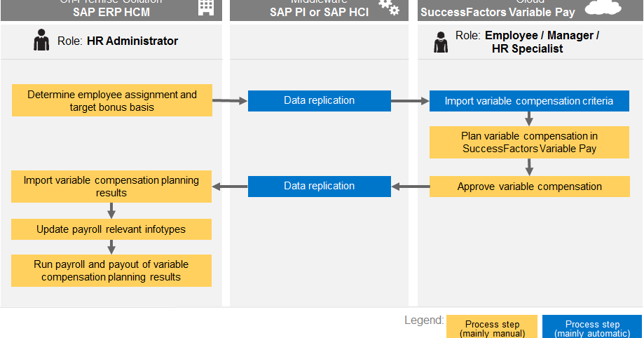Image resolution: width=644 pixels, height=338 pixels.
Task: Click the Approve variable compensation step
Action: coord(529,187)
